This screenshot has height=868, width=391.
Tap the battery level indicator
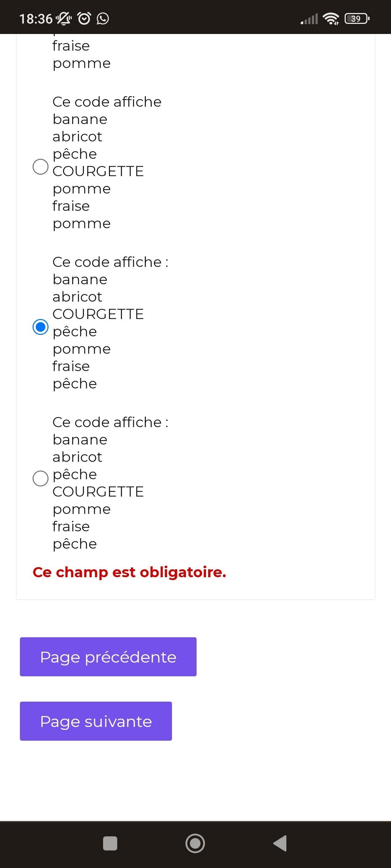coord(357,18)
